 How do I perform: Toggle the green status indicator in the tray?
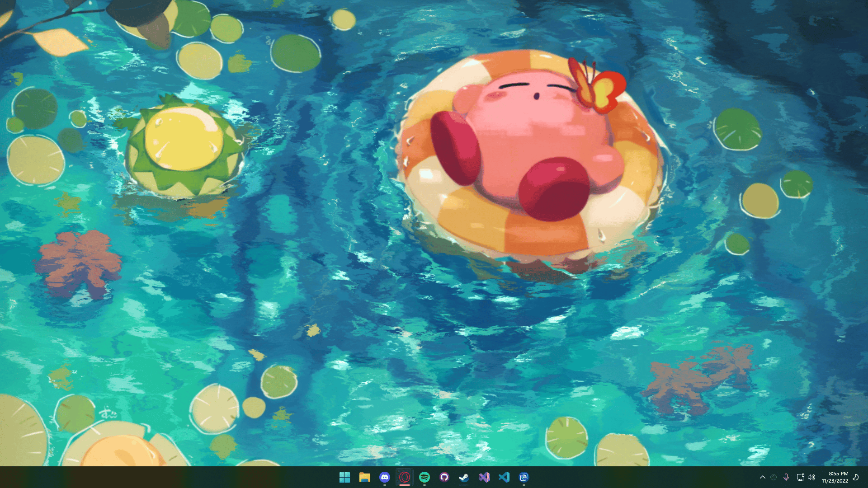point(774,477)
